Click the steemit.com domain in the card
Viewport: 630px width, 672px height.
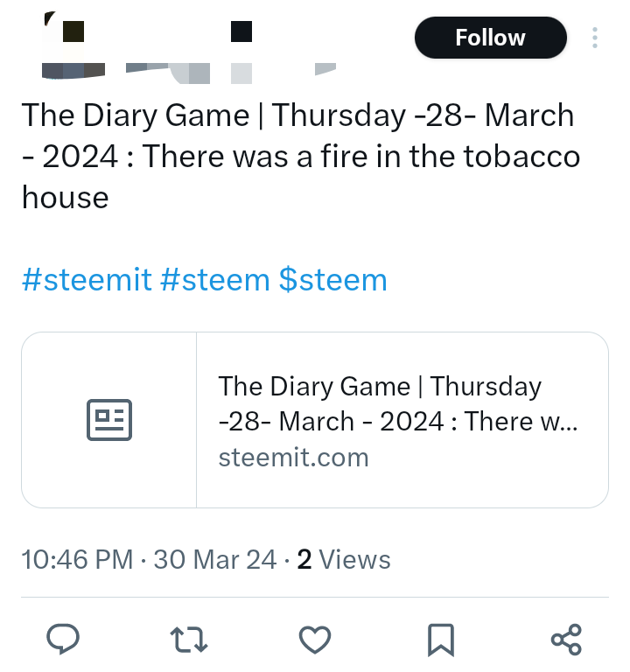click(x=293, y=458)
